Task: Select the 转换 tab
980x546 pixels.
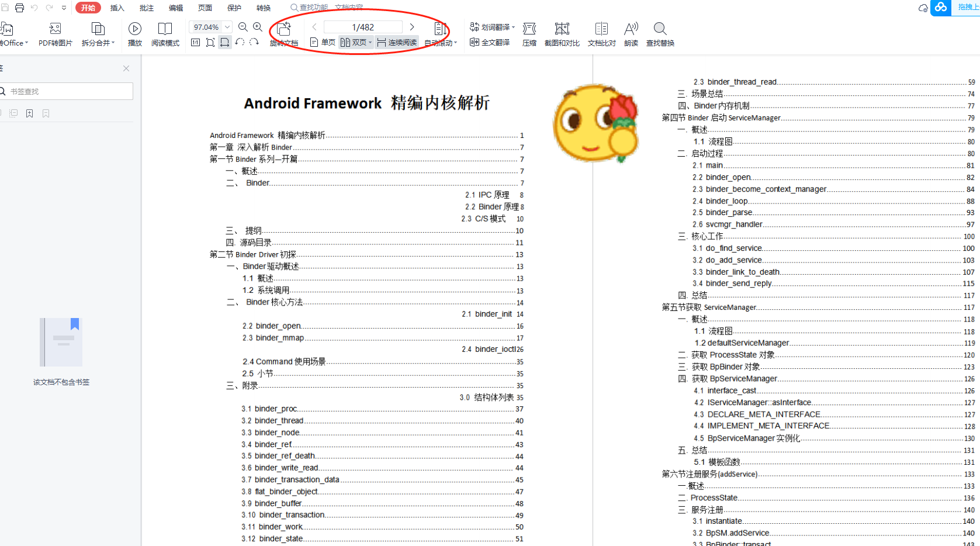Action: 264,8
